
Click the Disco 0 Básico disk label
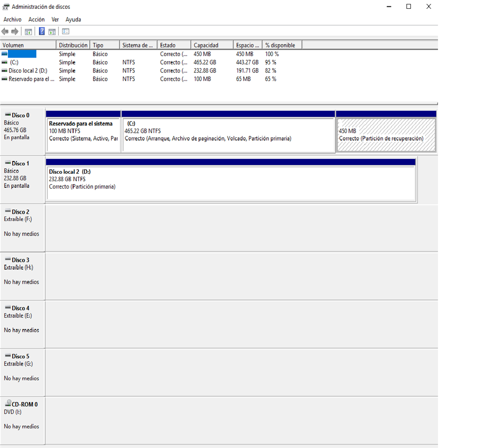[x=23, y=131]
